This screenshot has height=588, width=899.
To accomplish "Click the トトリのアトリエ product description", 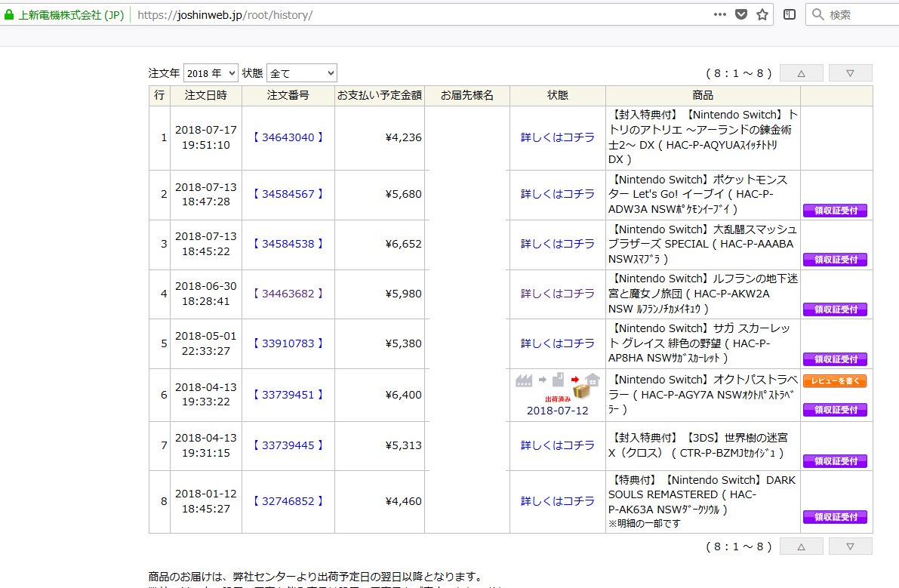I will click(x=703, y=137).
